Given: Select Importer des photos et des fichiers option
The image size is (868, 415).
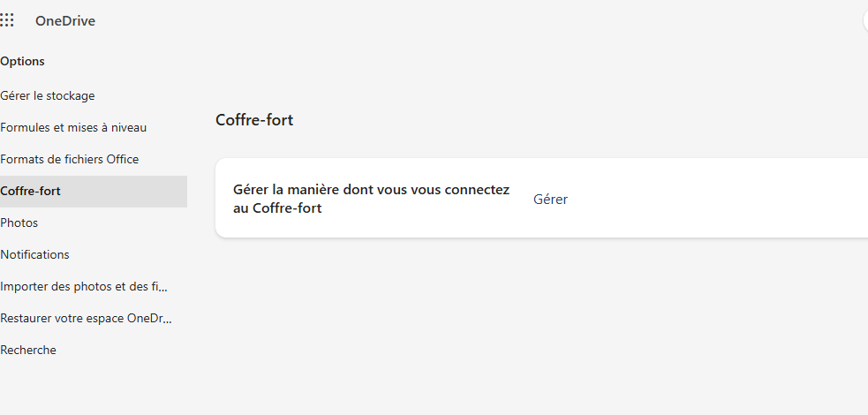Looking at the screenshot, I should click(x=84, y=287).
